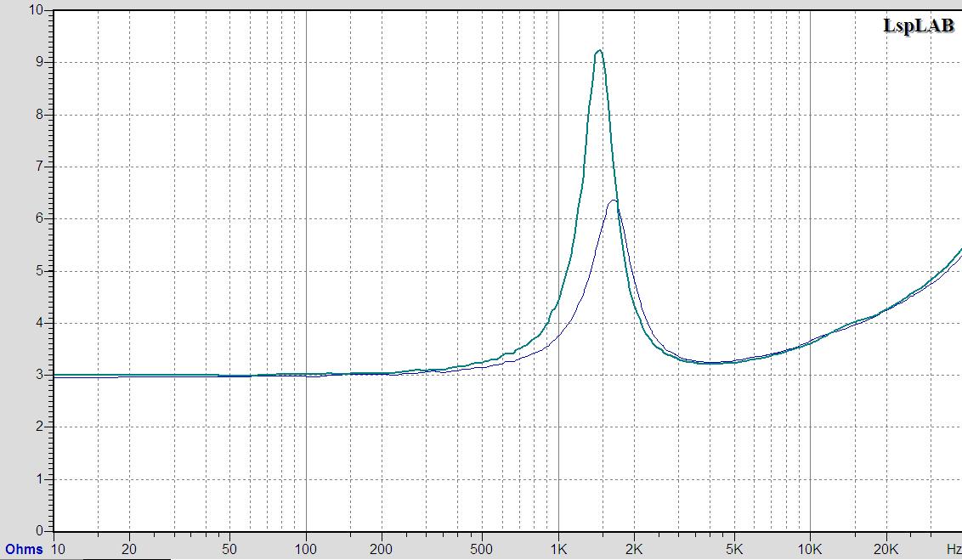Click the Ohms axis unit label
Image resolution: width=962 pixels, height=560 pixels.
[24, 549]
